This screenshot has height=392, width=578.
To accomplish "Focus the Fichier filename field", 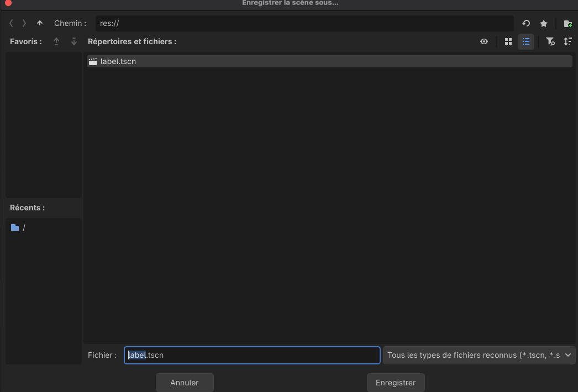I will 252,355.
